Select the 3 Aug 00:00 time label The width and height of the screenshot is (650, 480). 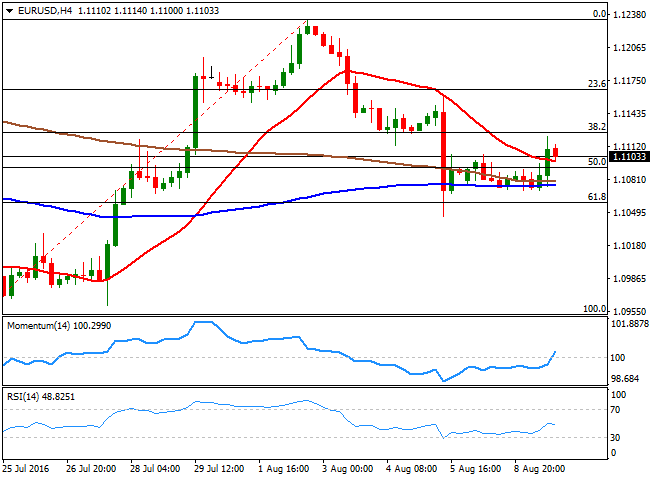point(347,469)
